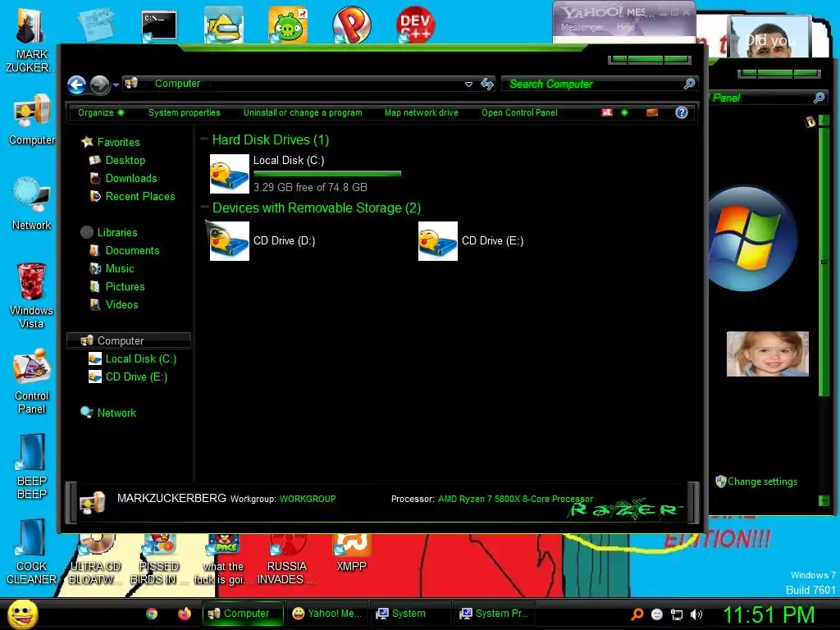The height and width of the screenshot is (630, 840).
Task: Launch Firefox from the taskbar
Action: pos(185,614)
